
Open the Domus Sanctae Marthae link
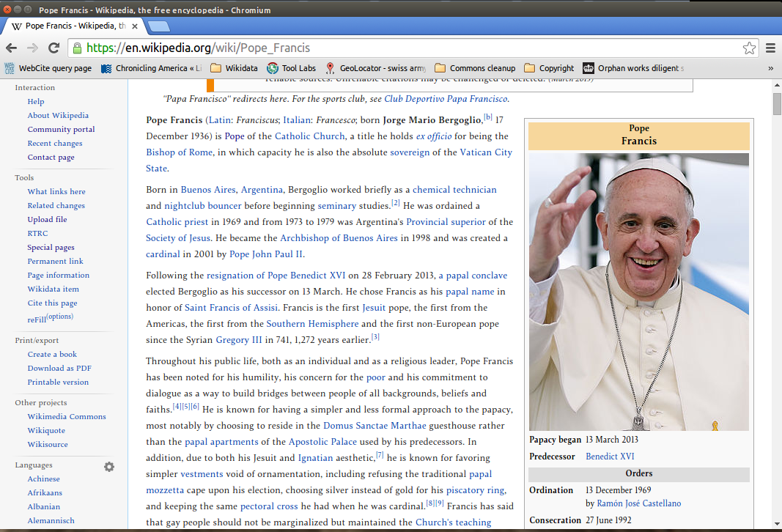[375, 426]
